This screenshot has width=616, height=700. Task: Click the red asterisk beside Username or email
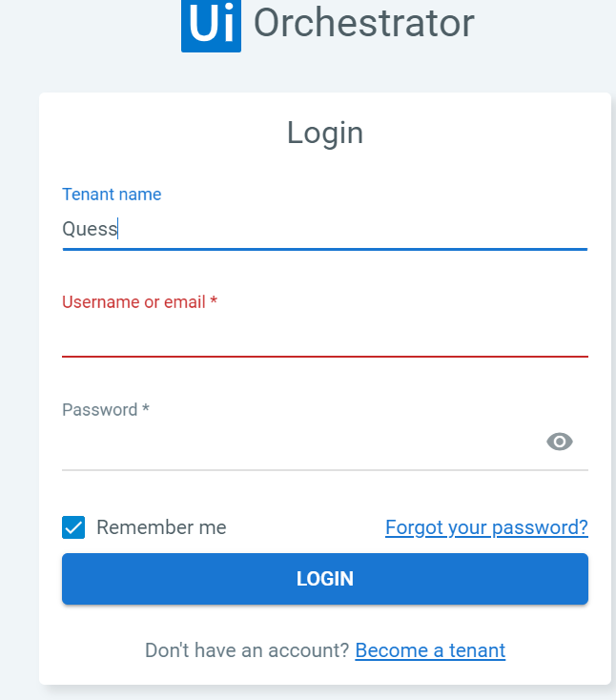[x=214, y=301]
